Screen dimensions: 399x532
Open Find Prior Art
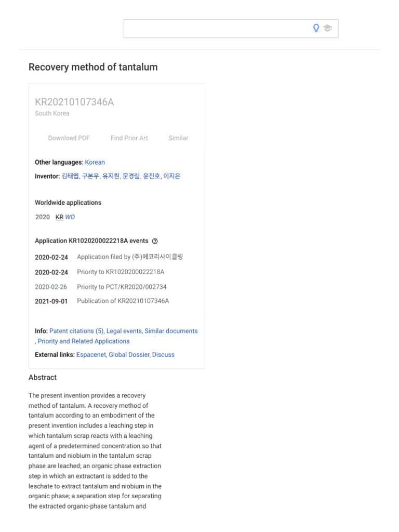pyautogui.click(x=129, y=138)
